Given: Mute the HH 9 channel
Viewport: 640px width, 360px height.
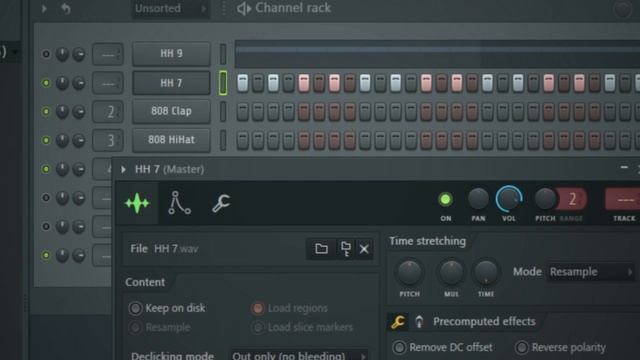Looking at the screenshot, I should (46, 54).
